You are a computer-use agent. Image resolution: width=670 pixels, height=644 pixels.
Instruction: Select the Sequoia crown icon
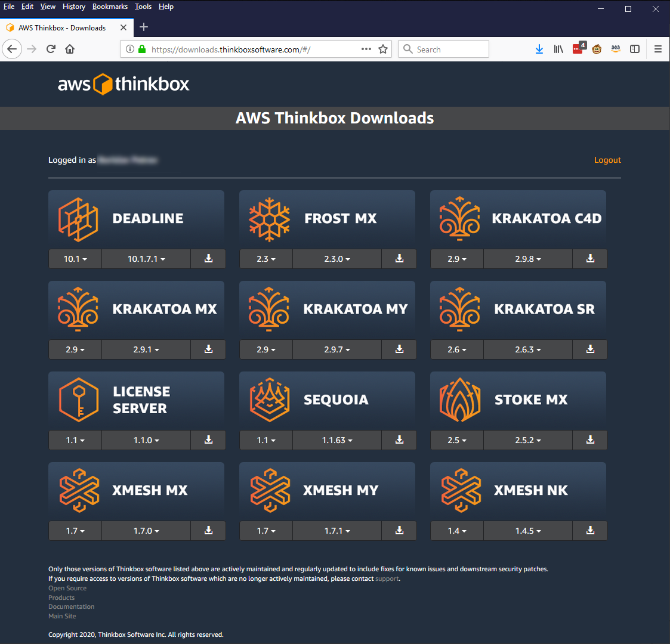click(x=268, y=400)
